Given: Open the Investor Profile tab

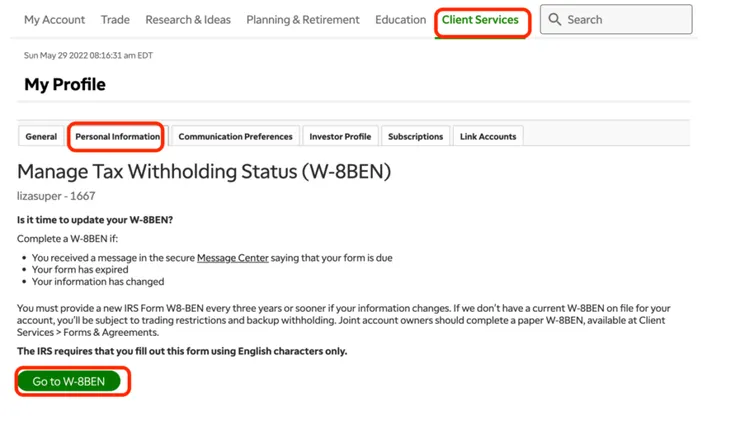Looking at the screenshot, I should (340, 136).
